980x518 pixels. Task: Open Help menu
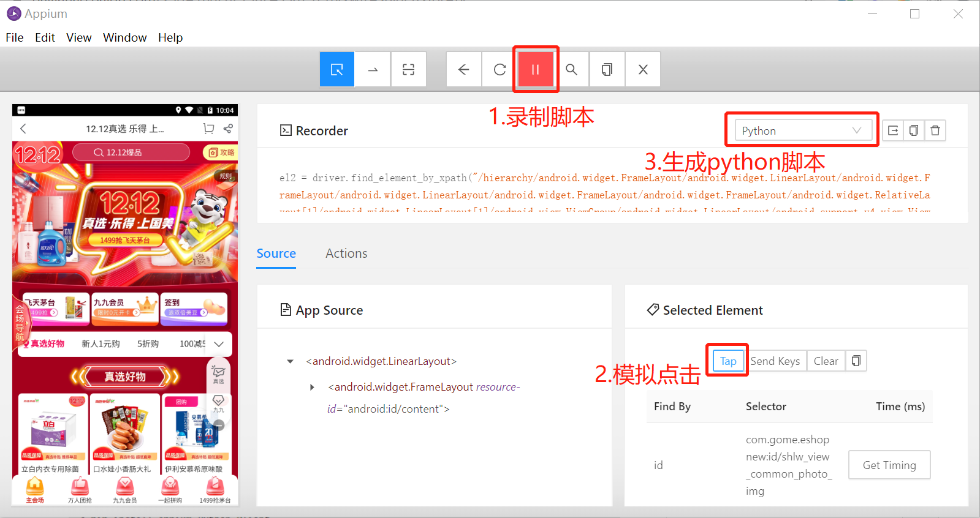tap(170, 37)
